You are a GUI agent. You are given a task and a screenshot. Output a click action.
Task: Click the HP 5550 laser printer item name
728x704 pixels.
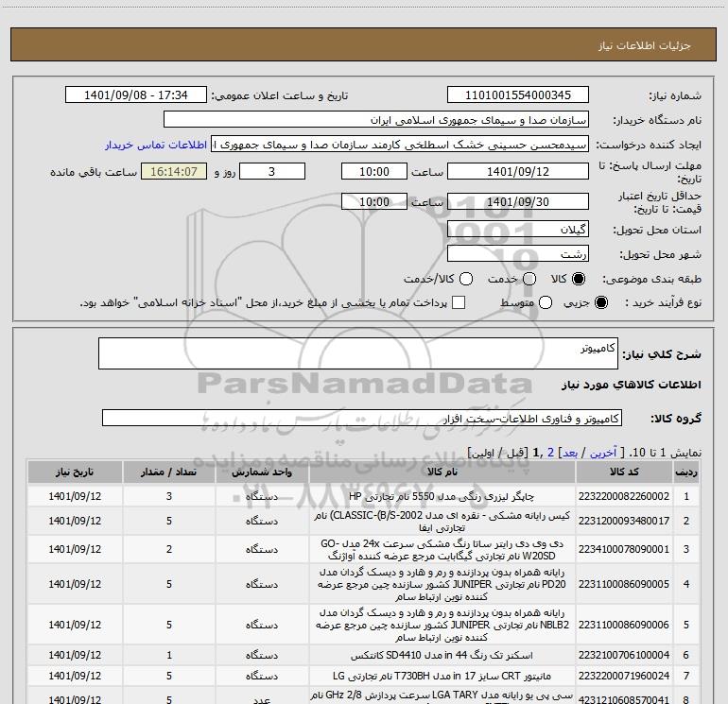442,496
